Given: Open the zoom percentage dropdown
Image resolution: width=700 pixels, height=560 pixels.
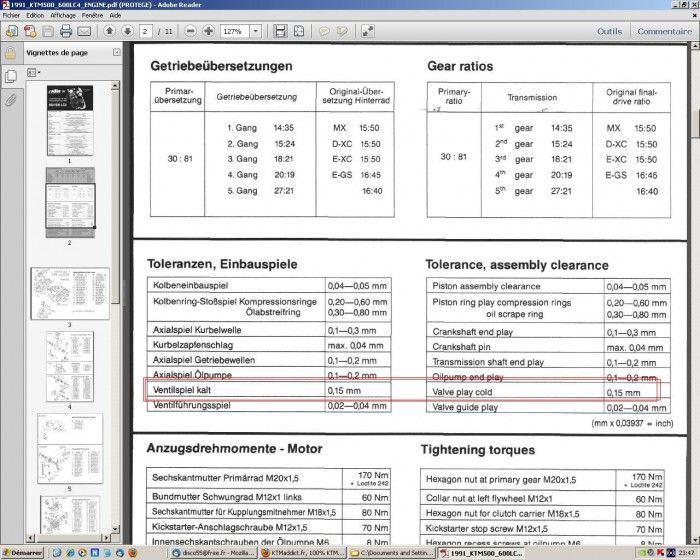Looking at the screenshot, I should tap(258, 31).
